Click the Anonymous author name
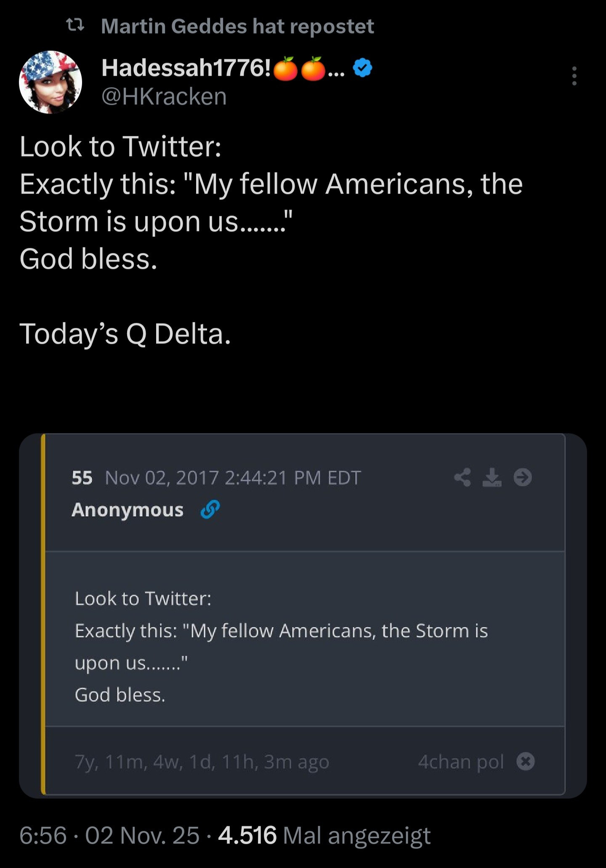The width and height of the screenshot is (606, 868). pos(128,509)
